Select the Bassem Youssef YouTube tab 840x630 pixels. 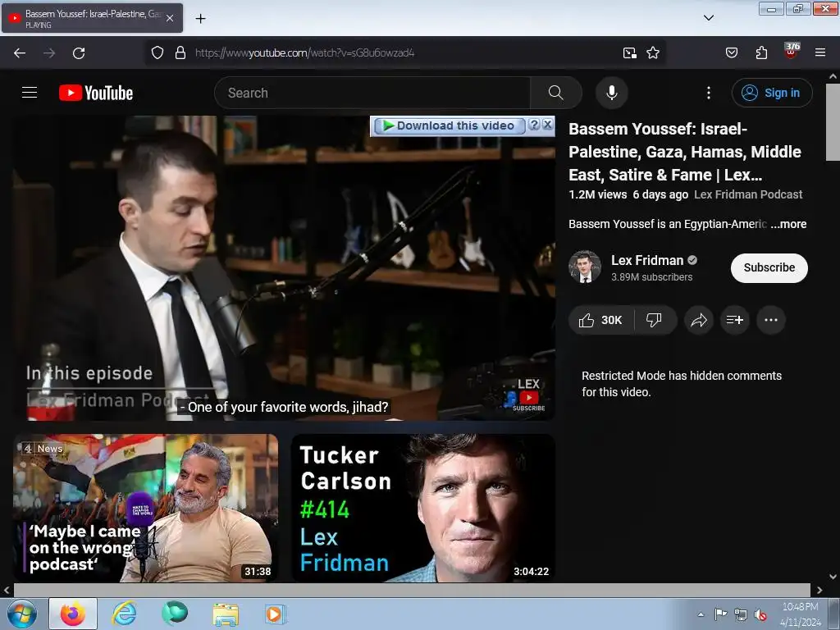(x=92, y=18)
